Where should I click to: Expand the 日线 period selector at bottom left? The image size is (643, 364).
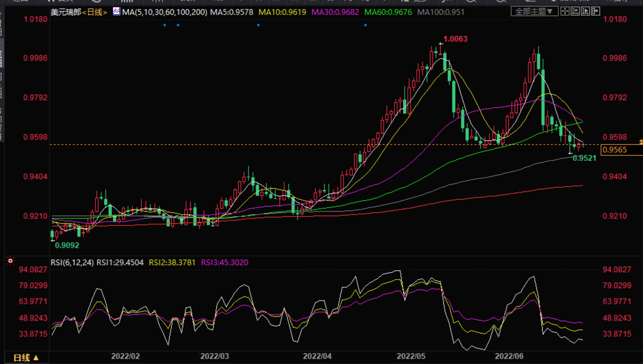26,358
